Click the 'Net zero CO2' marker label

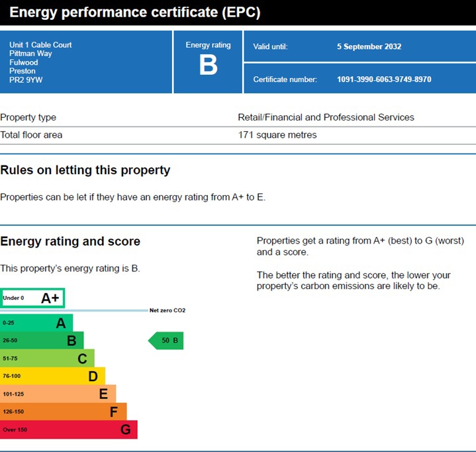pos(167,310)
